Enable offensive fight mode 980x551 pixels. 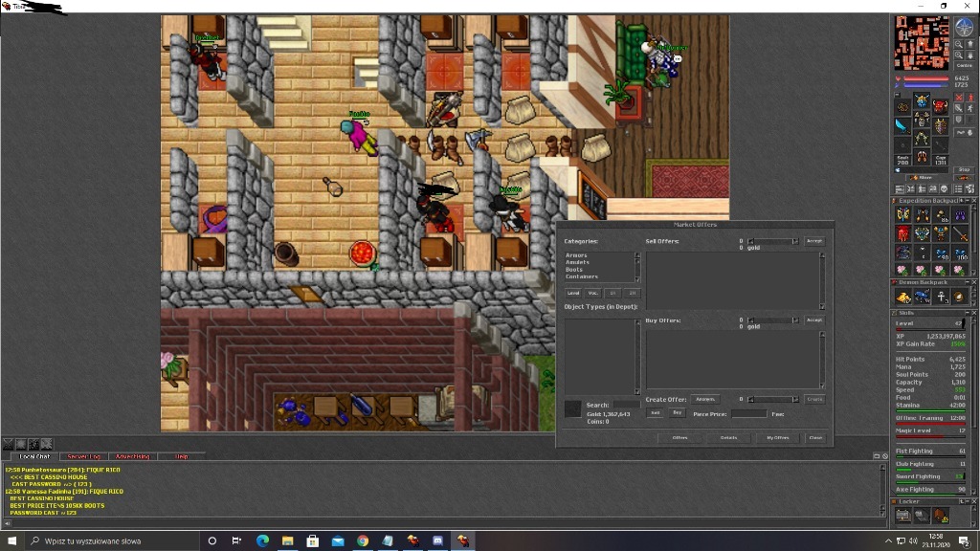[959, 99]
